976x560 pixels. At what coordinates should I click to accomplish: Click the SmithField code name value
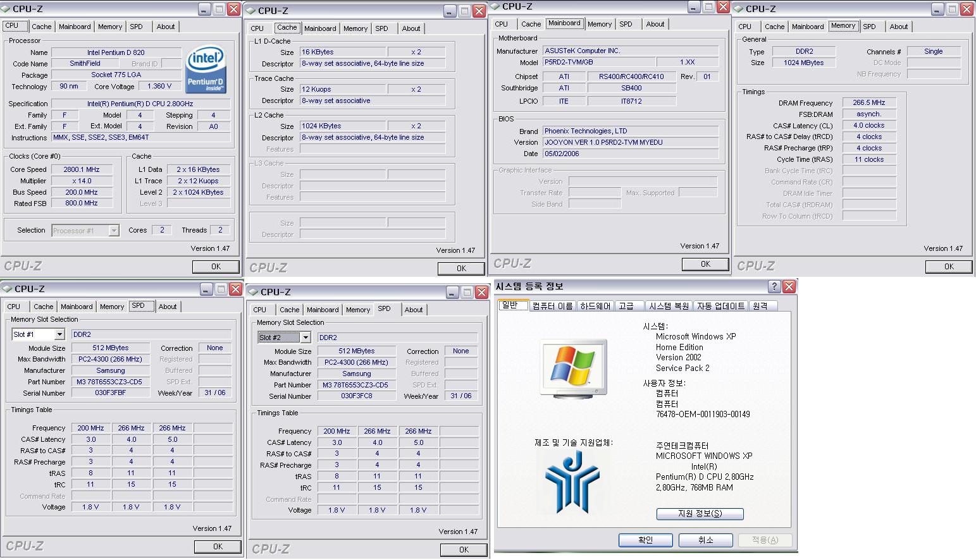click(85, 64)
